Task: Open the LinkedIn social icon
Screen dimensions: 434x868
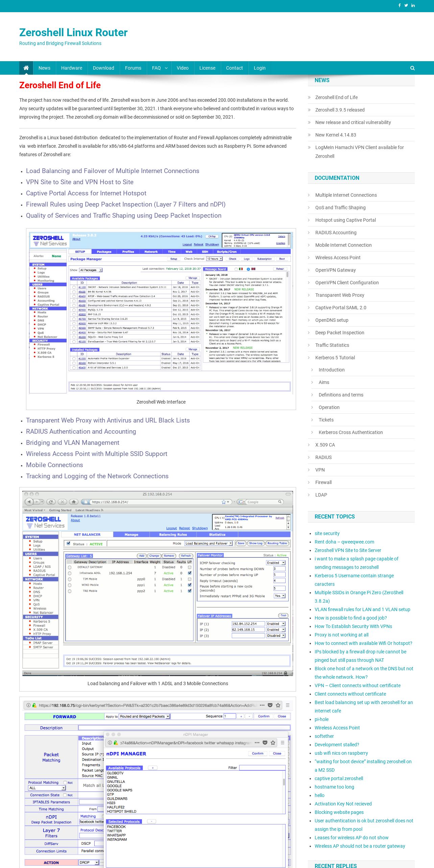Action: tap(413, 5)
